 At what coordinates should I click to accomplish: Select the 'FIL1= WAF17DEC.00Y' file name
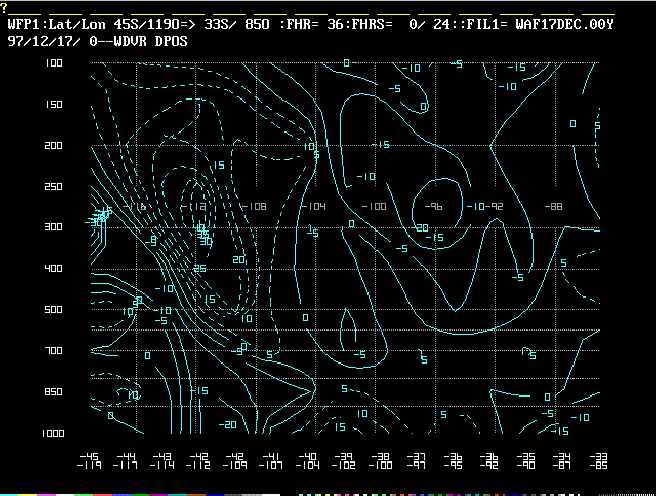(x=540, y=24)
